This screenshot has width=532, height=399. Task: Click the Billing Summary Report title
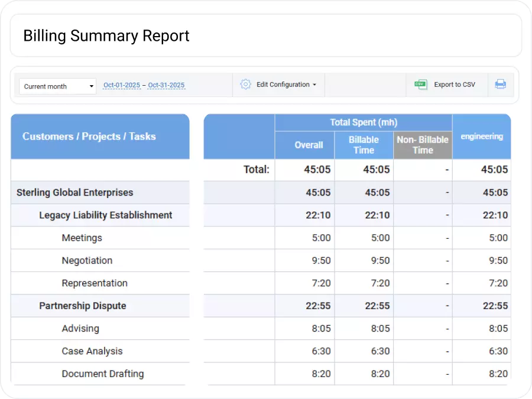tap(106, 35)
